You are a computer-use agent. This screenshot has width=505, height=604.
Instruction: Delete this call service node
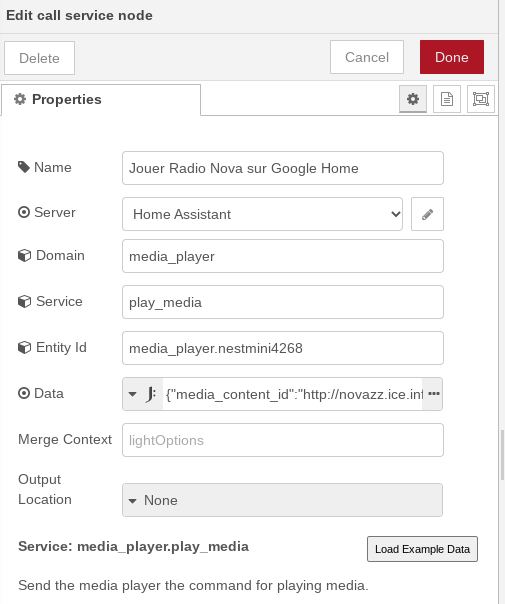(39, 58)
